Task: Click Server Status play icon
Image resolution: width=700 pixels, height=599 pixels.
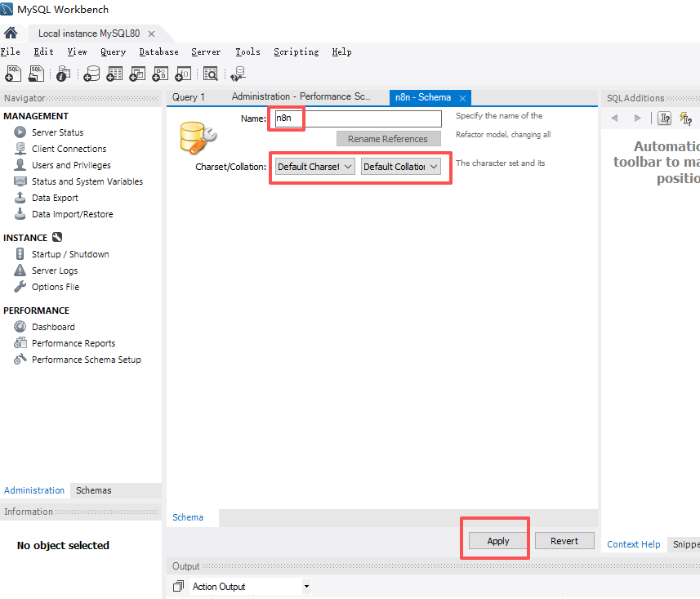Action: click(20, 132)
